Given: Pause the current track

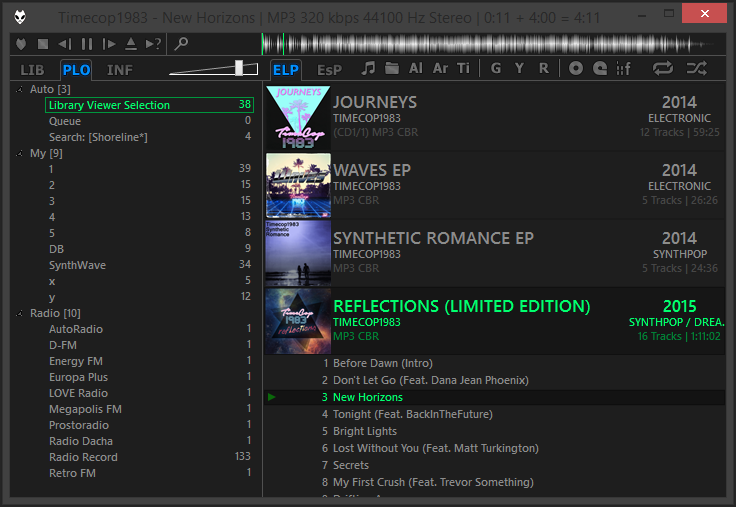Looking at the screenshot, I should (x=87, y=44).
